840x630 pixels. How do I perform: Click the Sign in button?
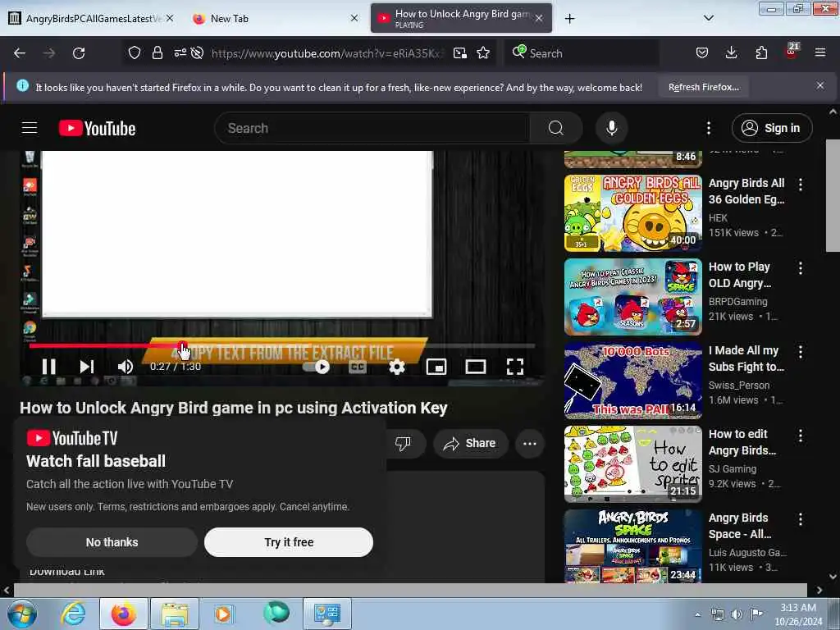[772, 128]
